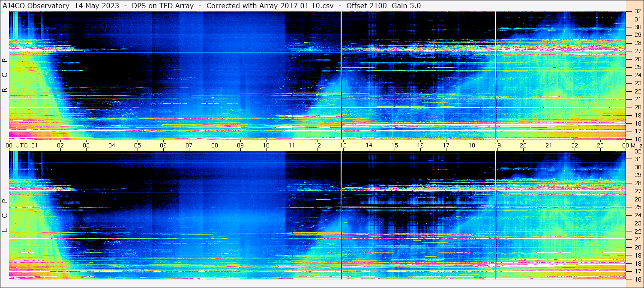The width and height of the screenshot is (644, 288).
Task: Click white vertical line near 19 UTC in LCP panel
Action: click(495, 214)
